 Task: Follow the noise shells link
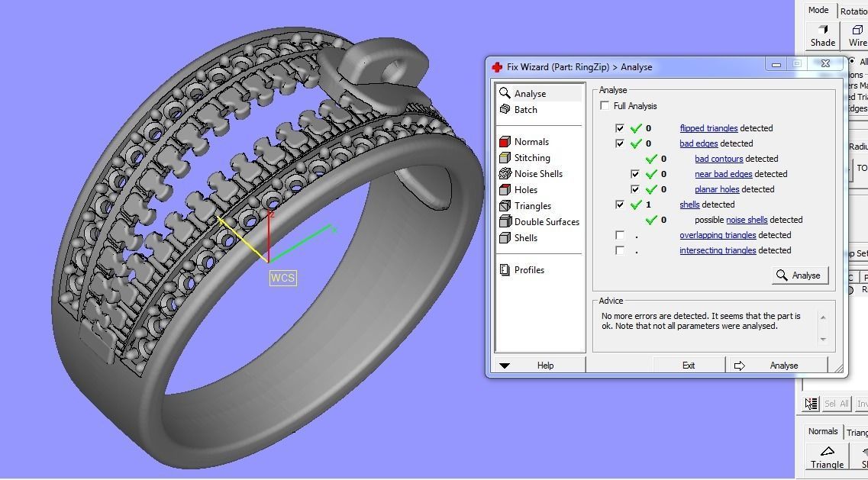(x=747, y=220)
